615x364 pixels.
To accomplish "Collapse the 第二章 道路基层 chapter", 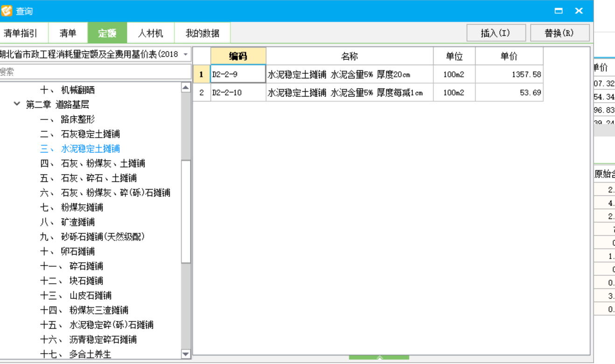I will coord(17,104).
